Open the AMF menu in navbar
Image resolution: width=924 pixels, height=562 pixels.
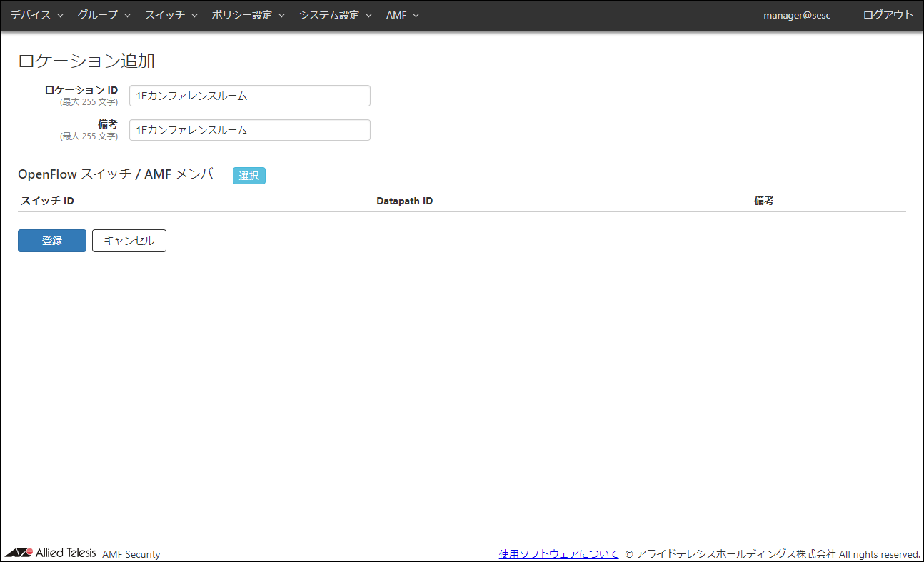click(402, 15)
